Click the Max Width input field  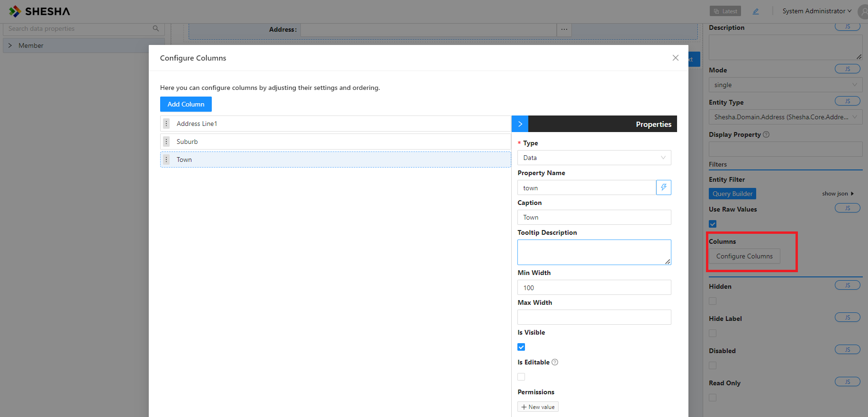click(x=594, y=317)
